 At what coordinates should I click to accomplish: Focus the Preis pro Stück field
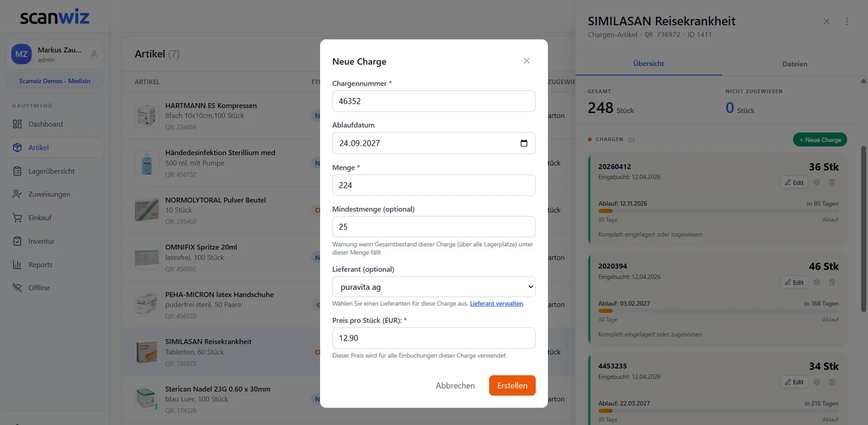(434, 338)
